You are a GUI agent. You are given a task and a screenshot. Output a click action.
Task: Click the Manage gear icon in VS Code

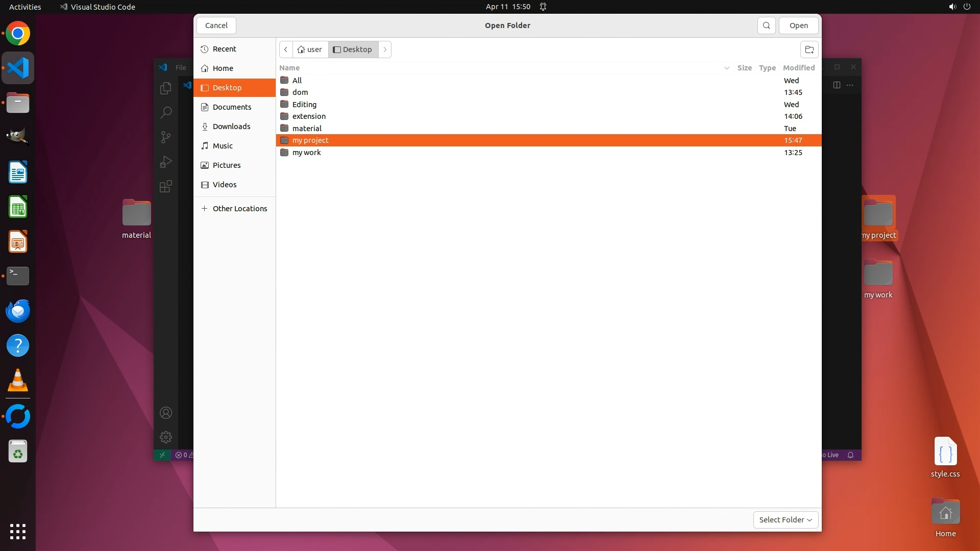pos(165,437)
